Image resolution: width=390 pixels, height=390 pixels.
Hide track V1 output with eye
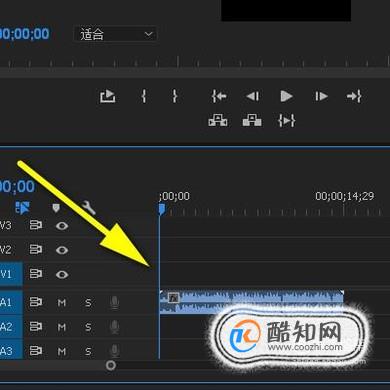[x=62, y=274]
